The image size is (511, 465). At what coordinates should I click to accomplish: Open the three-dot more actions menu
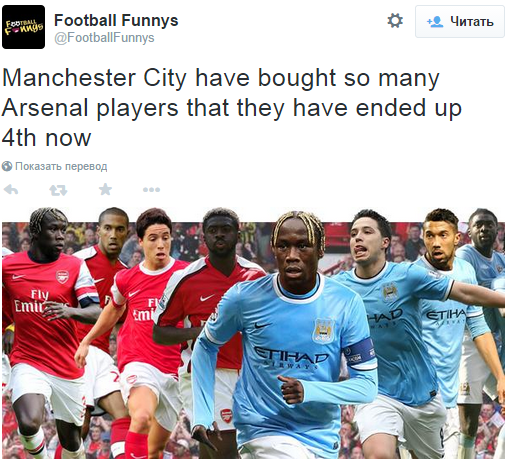click(151, 190)
